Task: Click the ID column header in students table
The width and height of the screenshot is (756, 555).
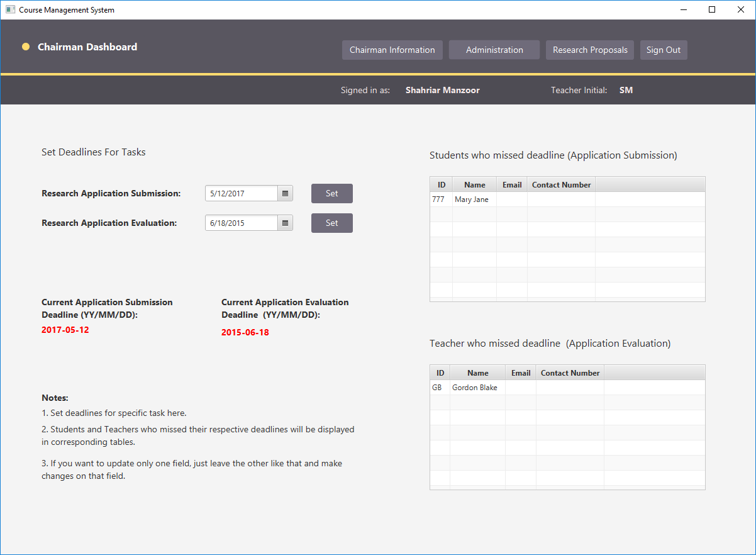Action: (x=441, y=184)
